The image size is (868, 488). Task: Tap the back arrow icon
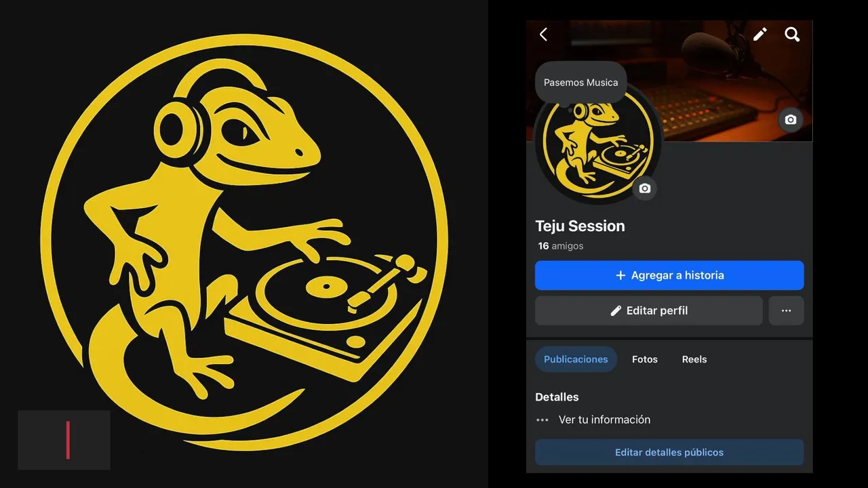point(543,35)
